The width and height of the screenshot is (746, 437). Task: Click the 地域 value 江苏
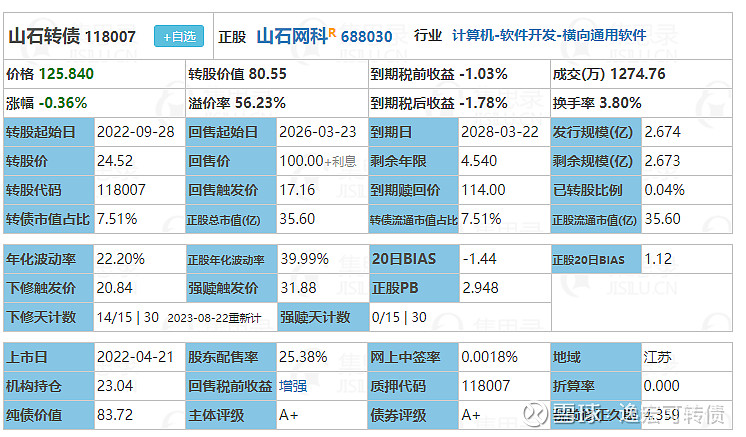[657, 357]
